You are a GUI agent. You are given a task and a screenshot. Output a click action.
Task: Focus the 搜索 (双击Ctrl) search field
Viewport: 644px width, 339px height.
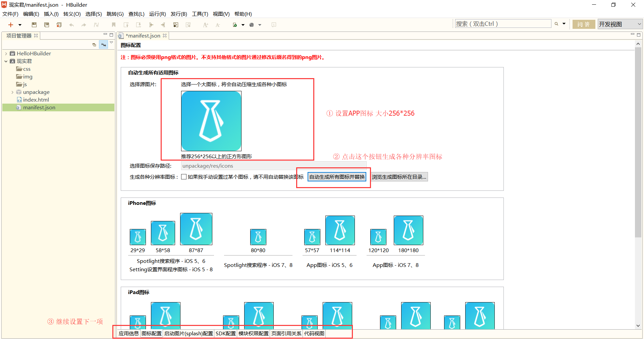[503, 24]
